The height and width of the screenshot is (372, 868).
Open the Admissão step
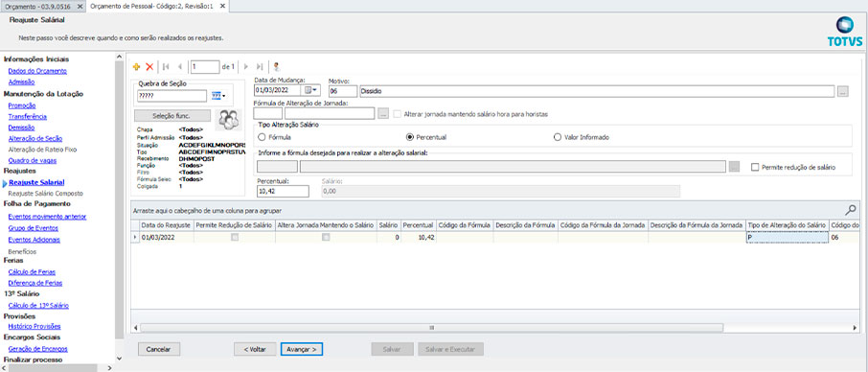[x=22, y=81]
